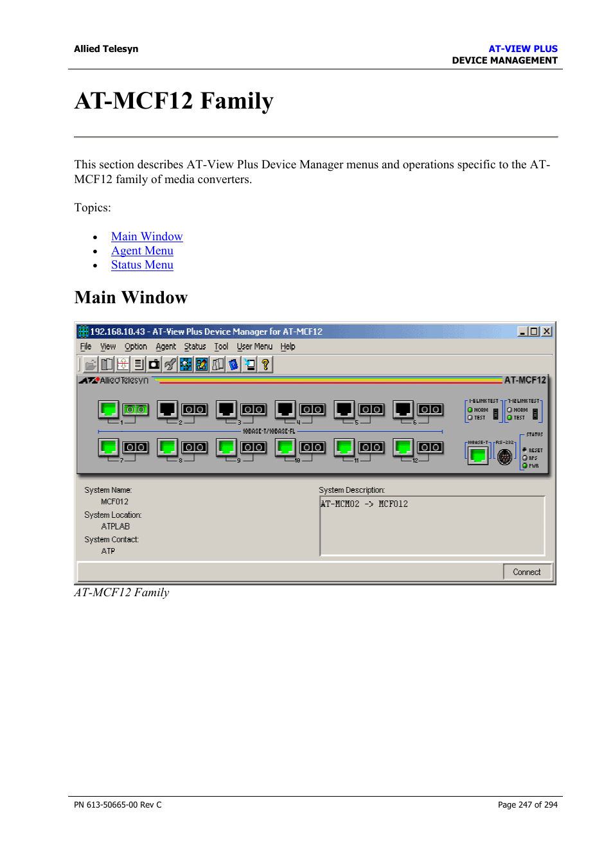Toggle the 1-6 LINK TEST switch
The width and height of the screenshot is (613, 868).
coord(495,414)
